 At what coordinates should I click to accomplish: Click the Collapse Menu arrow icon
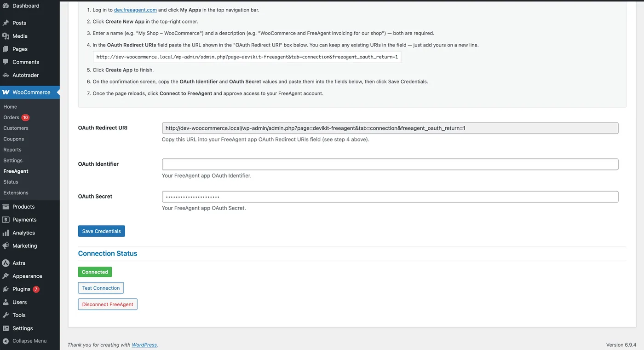click(x=6, y=341)
